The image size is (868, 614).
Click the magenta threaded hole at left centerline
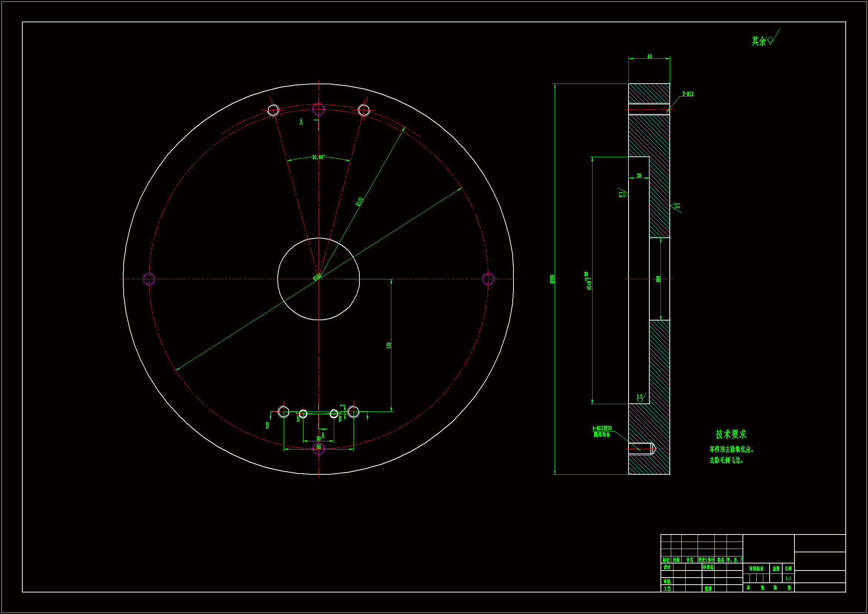[149, 279]
